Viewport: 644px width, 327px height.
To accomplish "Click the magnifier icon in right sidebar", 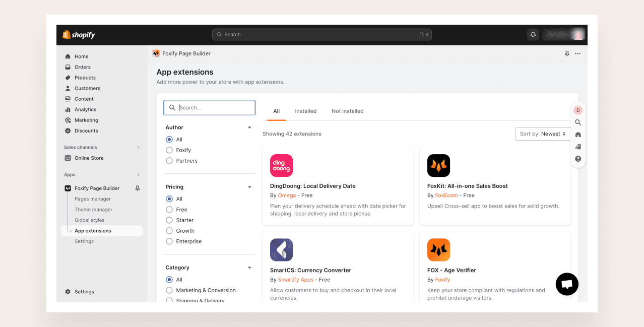I will point(578,122).
